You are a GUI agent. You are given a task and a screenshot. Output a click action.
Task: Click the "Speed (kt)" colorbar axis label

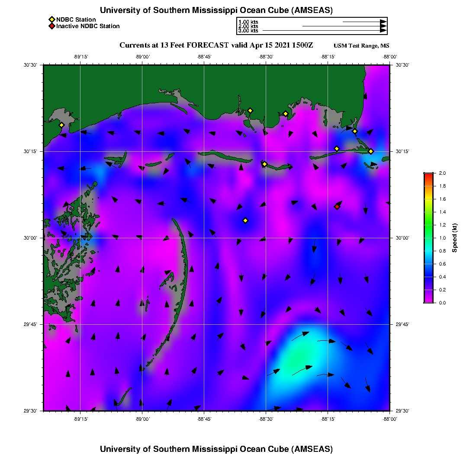(x=454, y=238)
